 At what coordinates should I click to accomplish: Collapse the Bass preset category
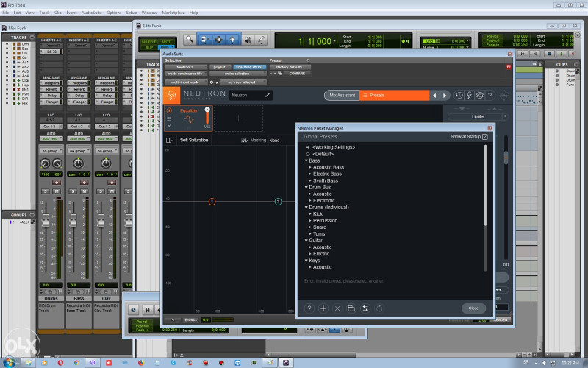point(306,160)
